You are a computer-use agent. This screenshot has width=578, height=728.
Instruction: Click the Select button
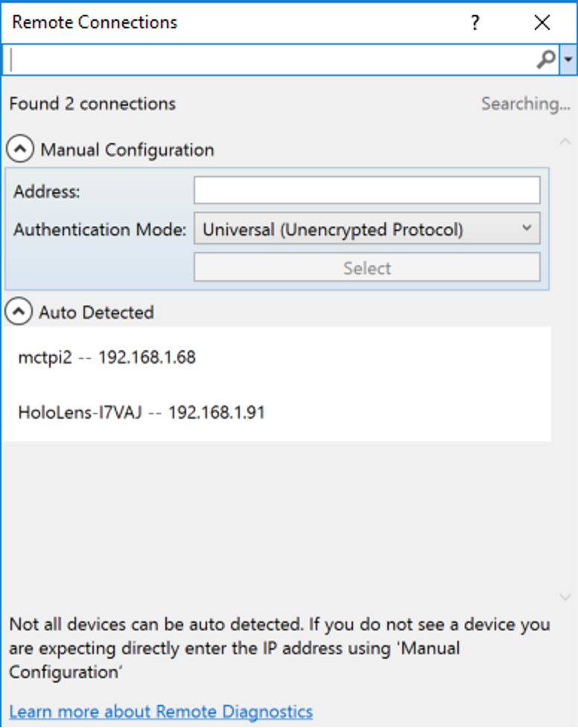(366, 268)
